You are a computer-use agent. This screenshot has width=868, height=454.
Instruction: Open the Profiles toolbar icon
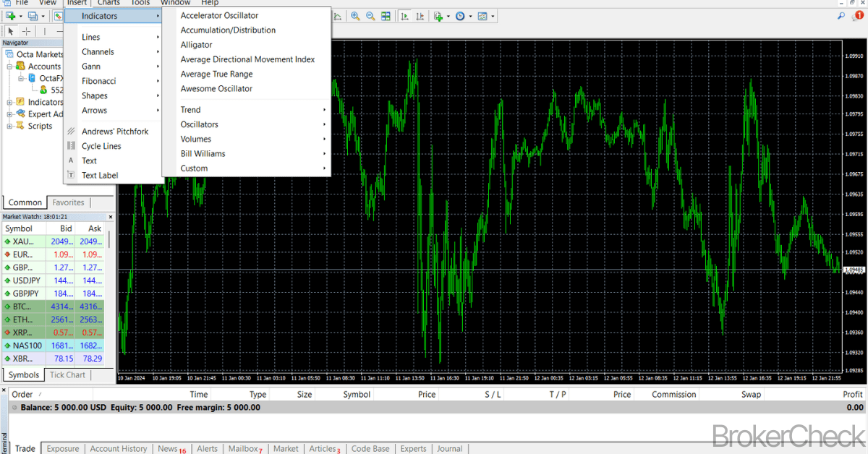(x=33, y=16)
